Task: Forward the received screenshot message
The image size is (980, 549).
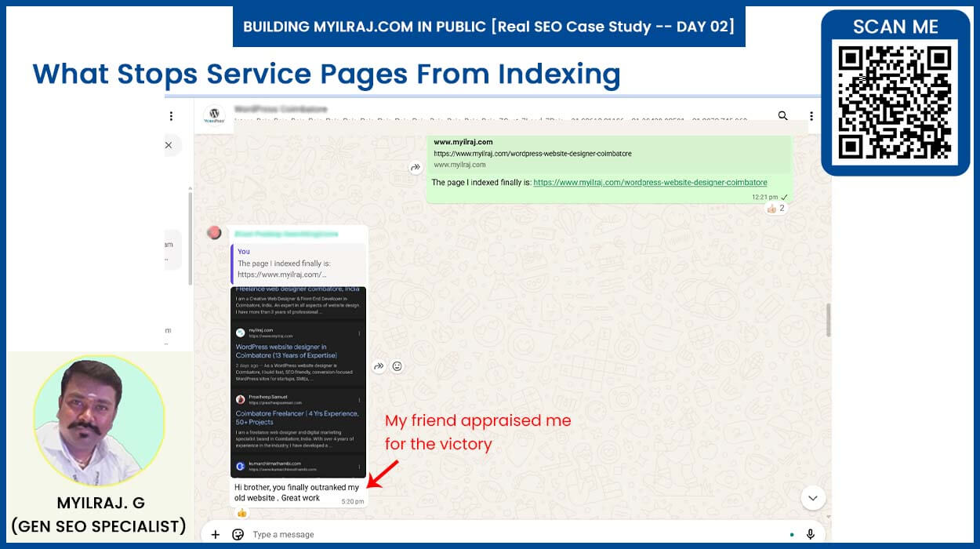Action: pos(379,366)
